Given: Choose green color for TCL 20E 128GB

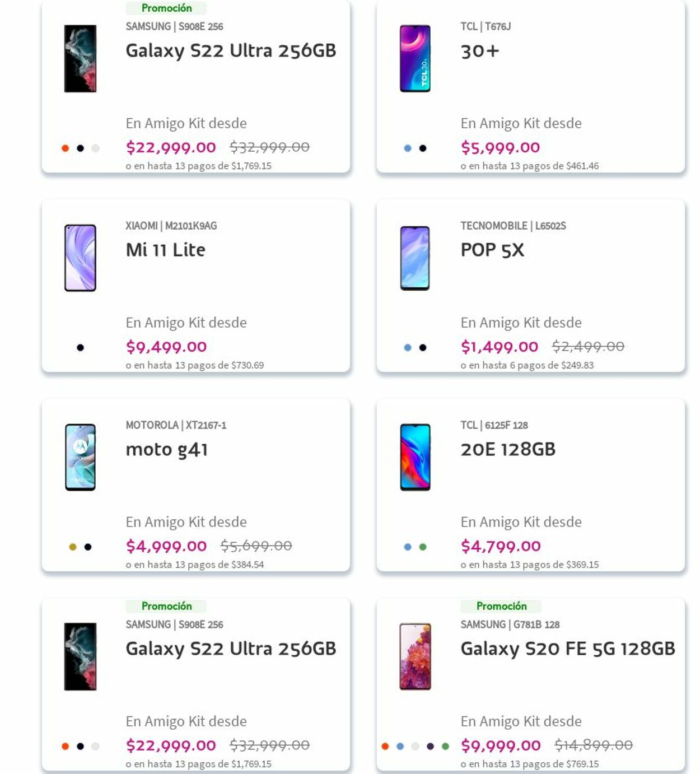Looking at the screenshot, I should point(423,547).
